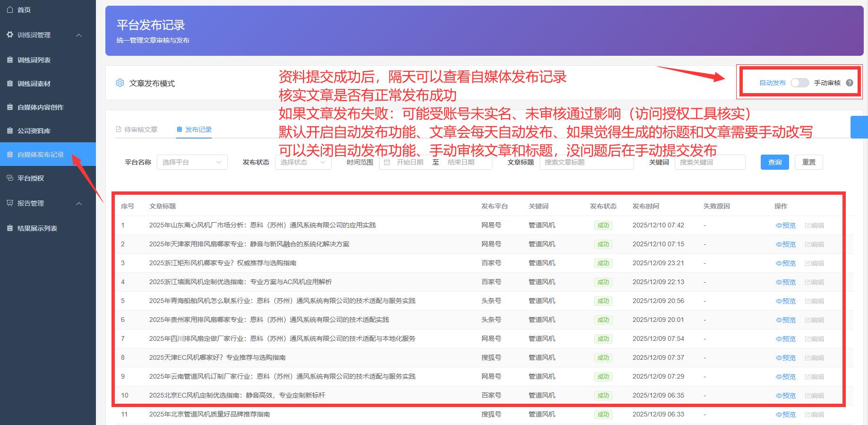Screen dimensions: 868x425
Task: Collapse the 报告管理 sidebar section
Action: (79, 203)
